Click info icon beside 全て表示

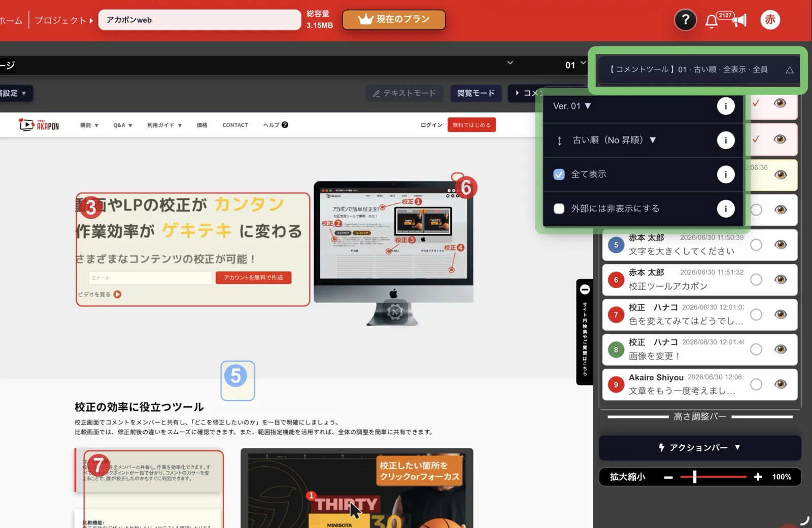726,174
